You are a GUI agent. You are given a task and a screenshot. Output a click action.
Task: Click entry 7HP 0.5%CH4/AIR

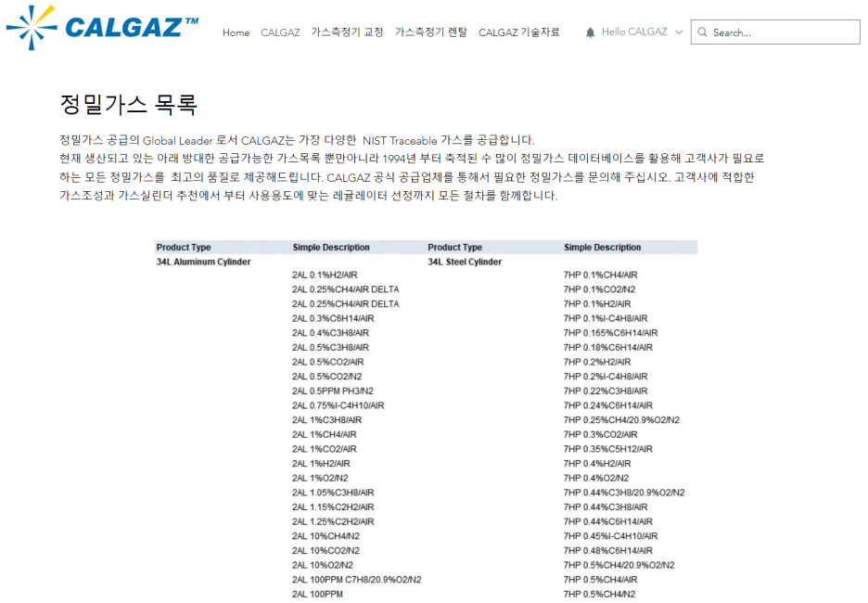tap(600, 580)
